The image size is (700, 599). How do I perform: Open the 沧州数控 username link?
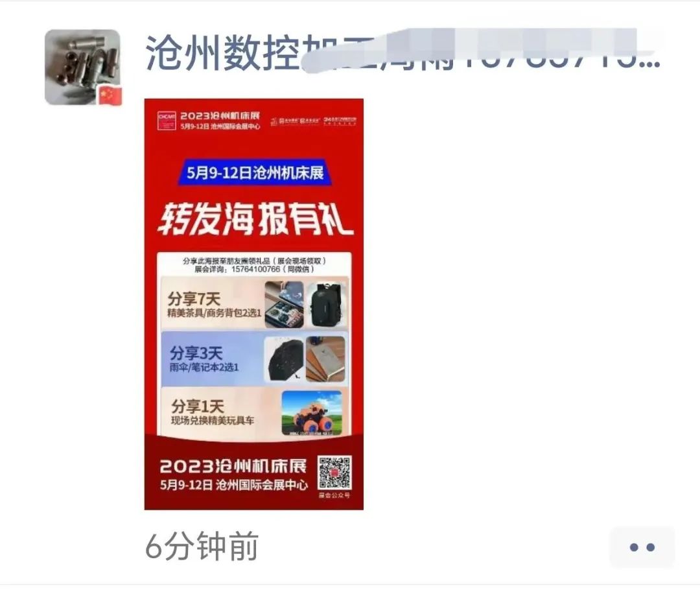pos(402,53)
